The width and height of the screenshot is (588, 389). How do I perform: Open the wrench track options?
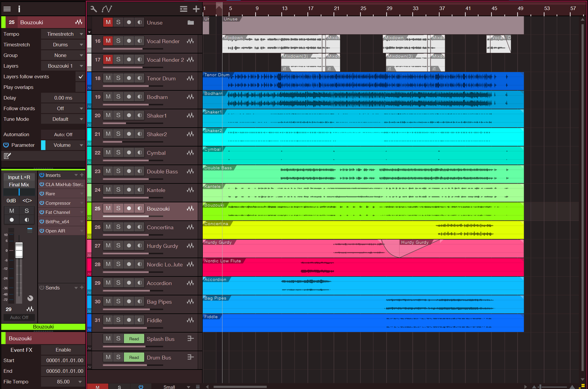tap(94, 8)
